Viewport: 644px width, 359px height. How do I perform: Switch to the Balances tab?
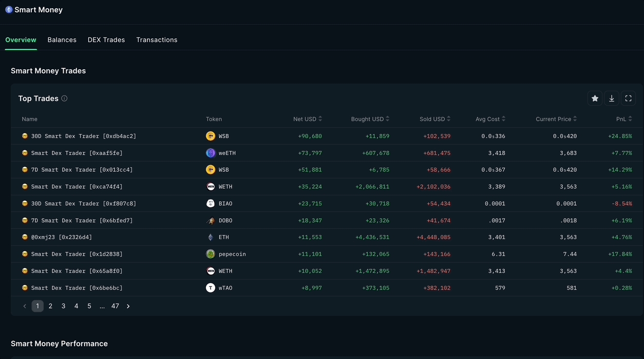click(62, 40)
